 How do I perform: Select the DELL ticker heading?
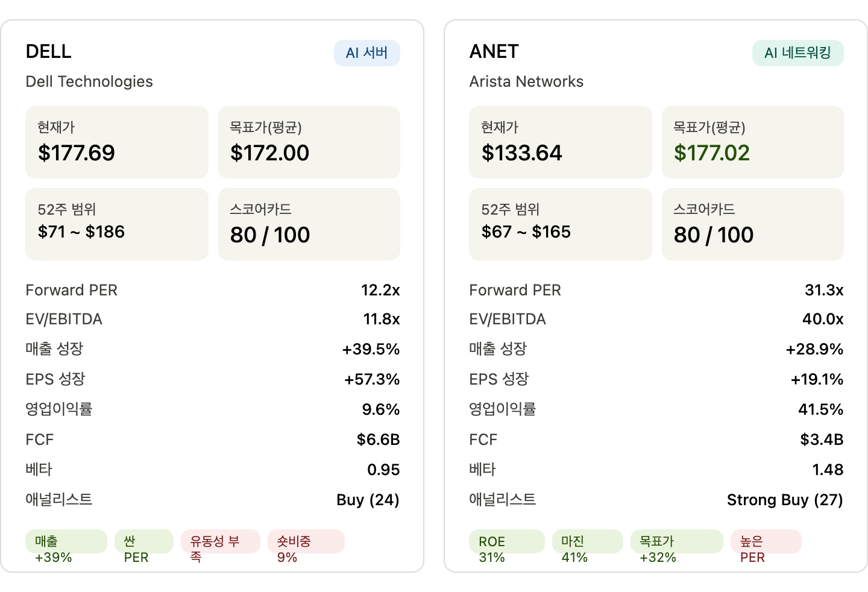pos(49,52)
